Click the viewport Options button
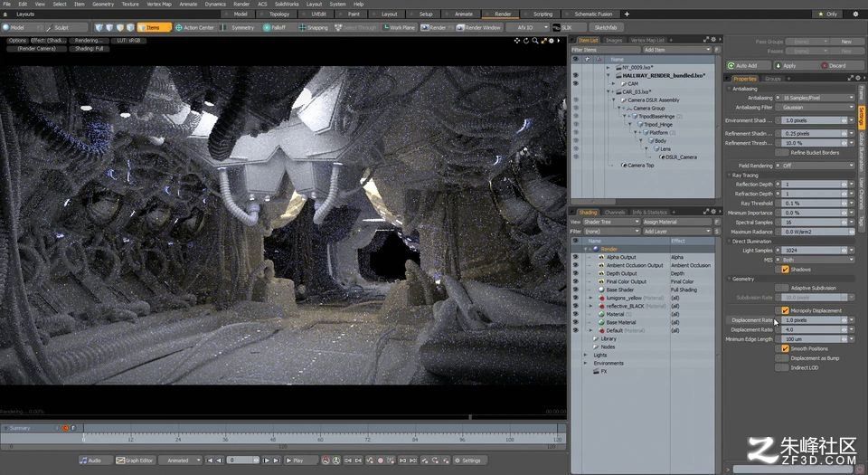Screen dimensions: 868x475 [16, 41]
